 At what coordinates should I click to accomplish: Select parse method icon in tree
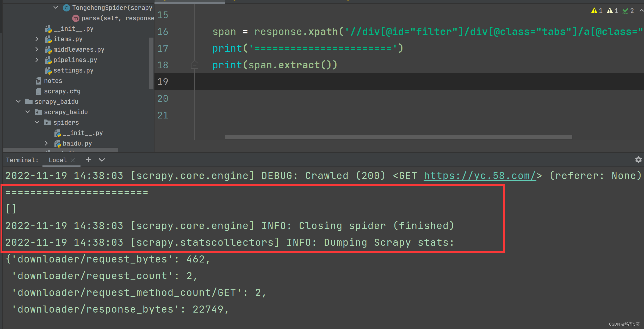[x=76, y=18]
